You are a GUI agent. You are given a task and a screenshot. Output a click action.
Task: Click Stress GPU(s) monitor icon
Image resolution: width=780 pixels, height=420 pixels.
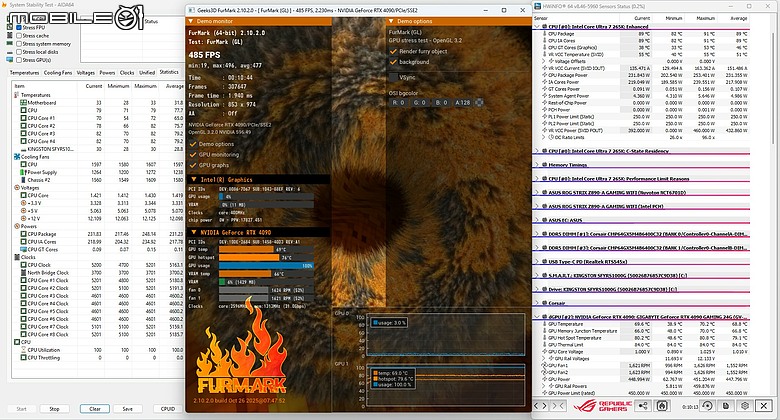click(x=9, y=60)
